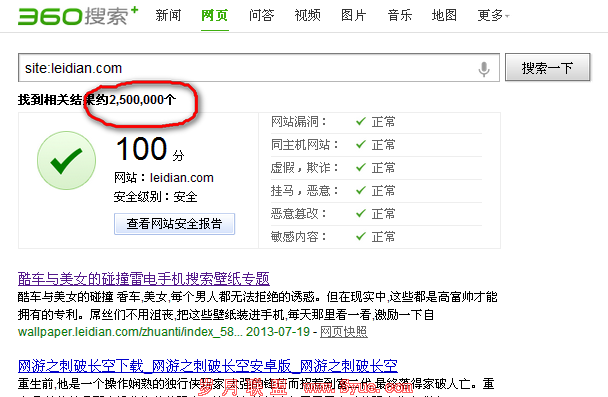Click the microphone voice search icon
This screenshot has width=608, height=397.
484,69
